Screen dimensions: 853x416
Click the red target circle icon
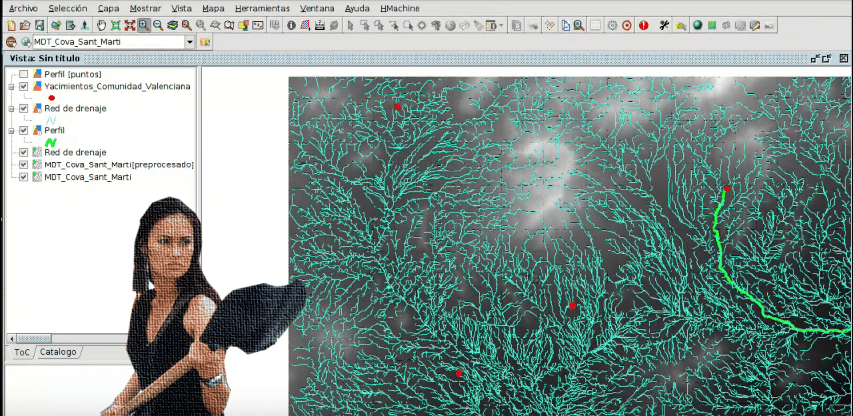pos(627,24)
